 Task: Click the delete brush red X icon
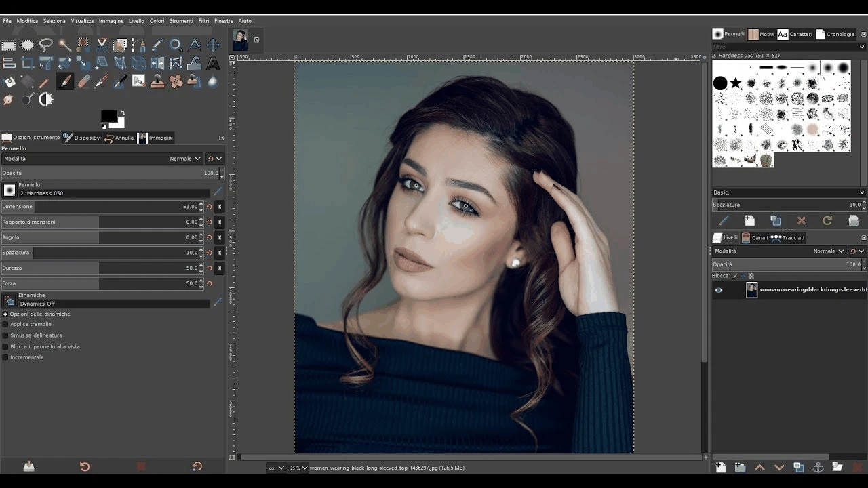(x=802, y=221)
